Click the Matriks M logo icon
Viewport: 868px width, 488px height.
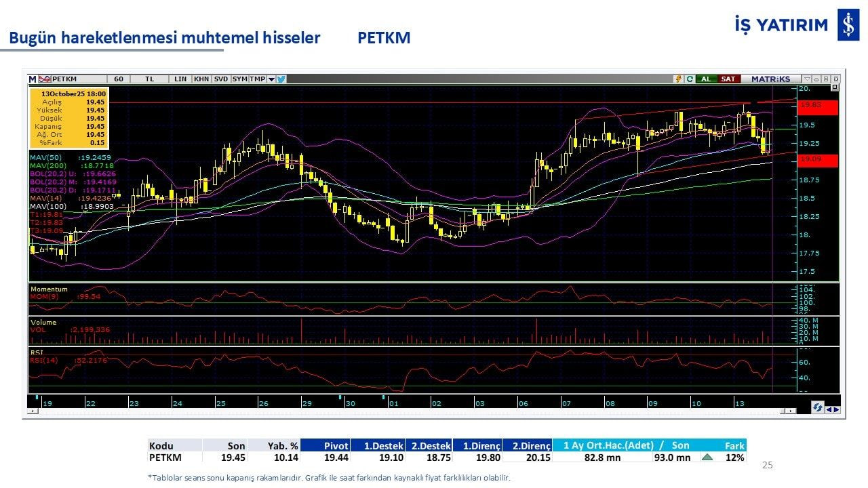[x=33, y=79]
